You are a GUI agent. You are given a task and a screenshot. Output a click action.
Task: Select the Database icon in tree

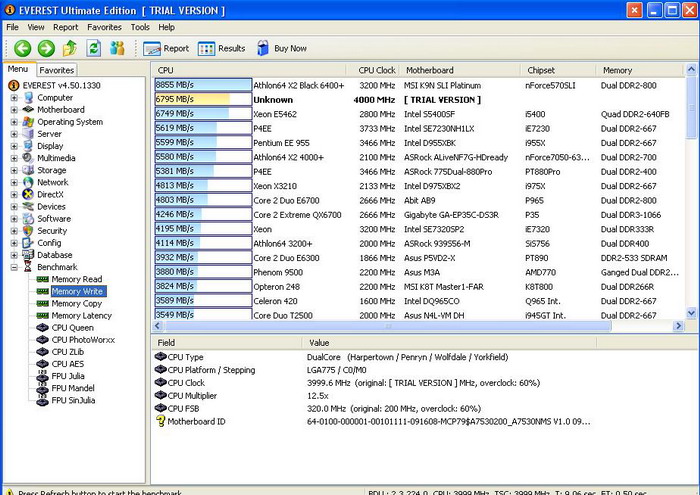click(28, 255)
